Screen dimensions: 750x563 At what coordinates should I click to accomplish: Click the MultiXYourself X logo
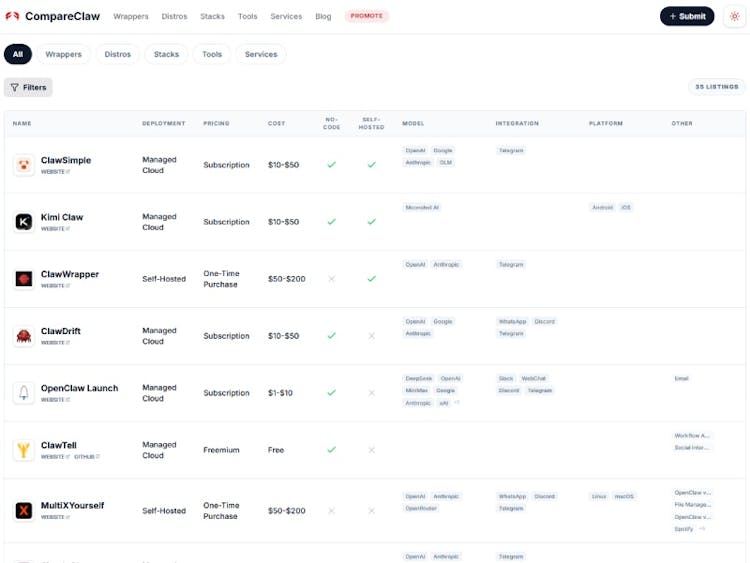24,510
